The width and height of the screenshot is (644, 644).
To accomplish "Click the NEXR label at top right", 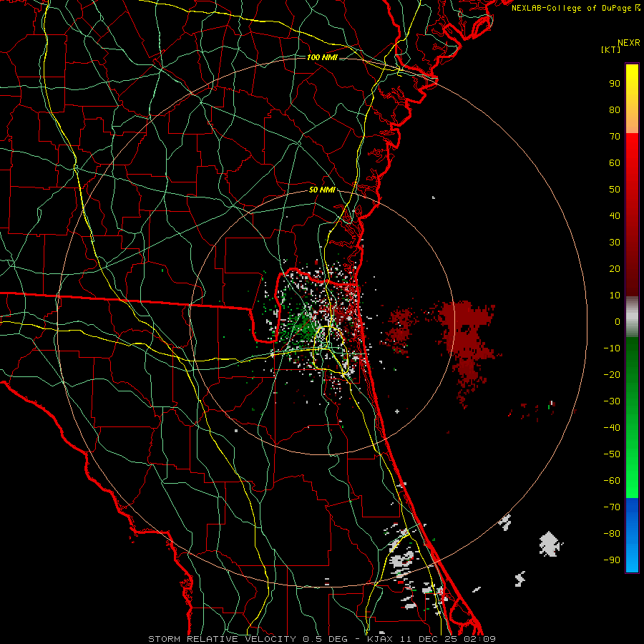I will click(x=629, y=43).
